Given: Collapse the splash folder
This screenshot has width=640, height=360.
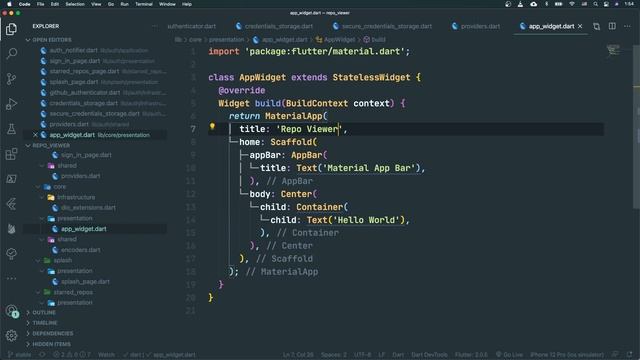Looking at the screenshot, I should (62, 260).
